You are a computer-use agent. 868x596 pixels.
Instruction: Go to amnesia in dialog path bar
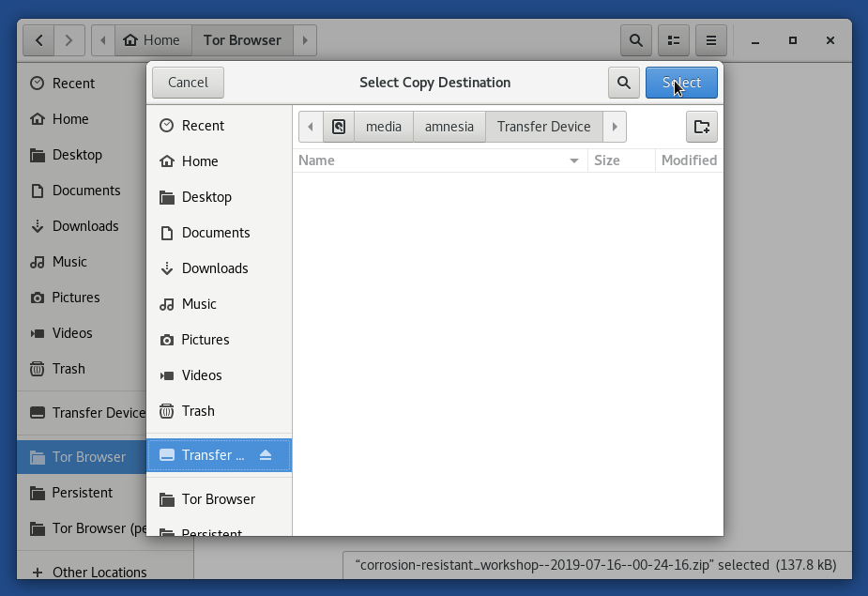coord(449,127)
